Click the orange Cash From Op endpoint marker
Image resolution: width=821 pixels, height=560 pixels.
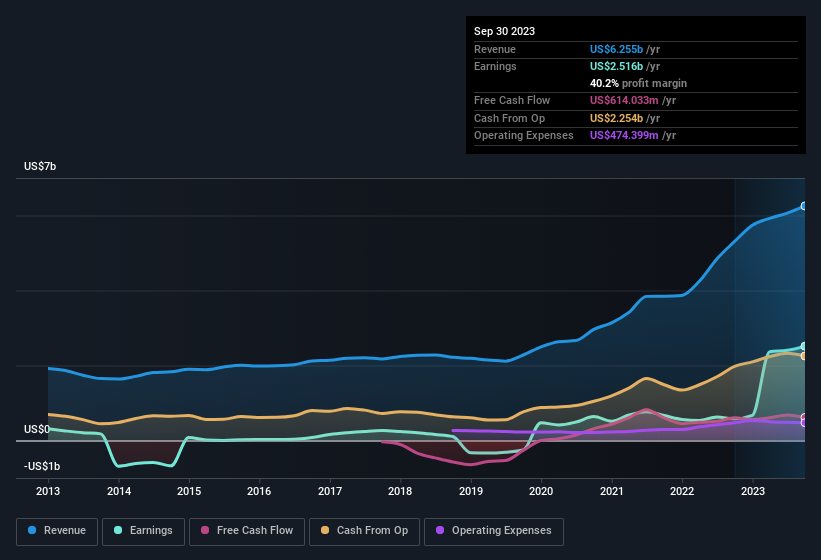pos(804,356)
